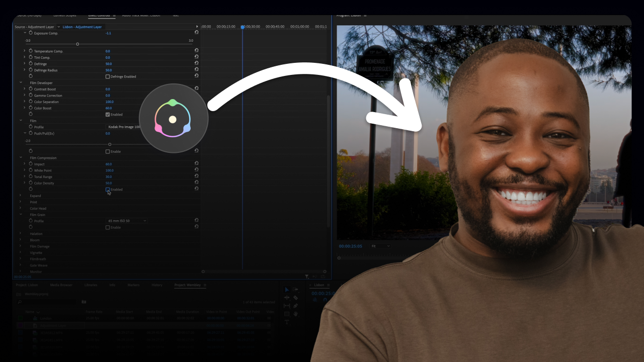Viewport: 644px width, 362px height.
Task: Select the Track Select Forward tool
Action: click(295, 289)
